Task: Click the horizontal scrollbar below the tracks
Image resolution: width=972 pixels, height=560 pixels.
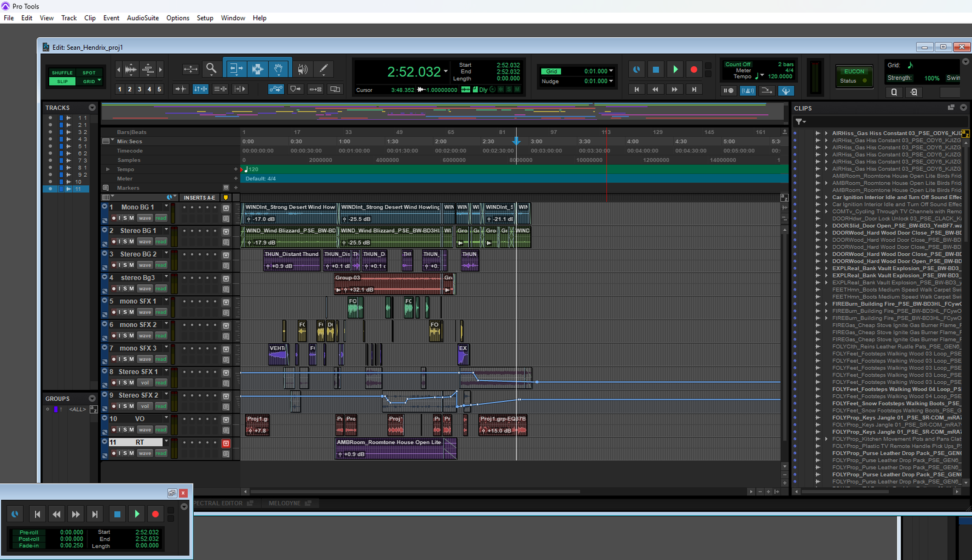Action: click(x=416, y=491)
